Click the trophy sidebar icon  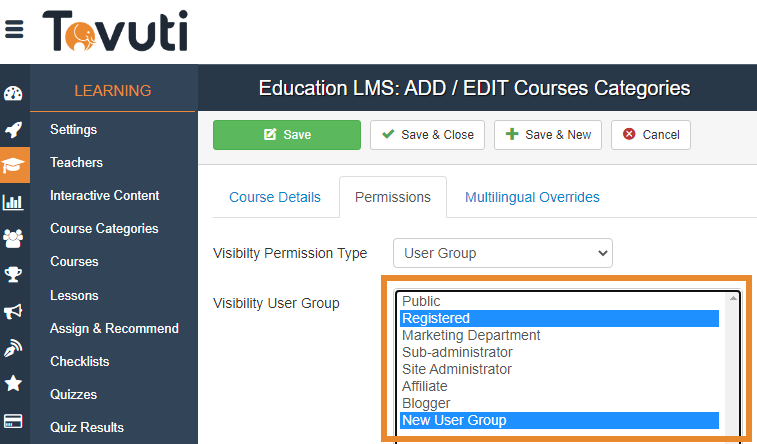(x=14, y=274)
